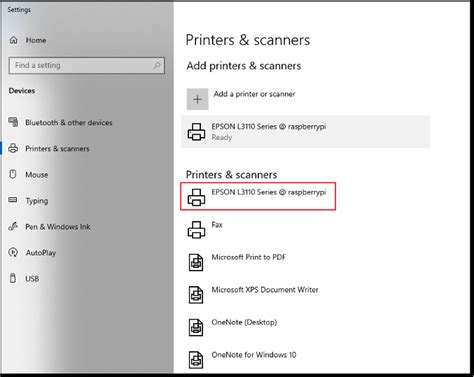Click printer icon of installed EPSON L3110

(x=196, y=197)
